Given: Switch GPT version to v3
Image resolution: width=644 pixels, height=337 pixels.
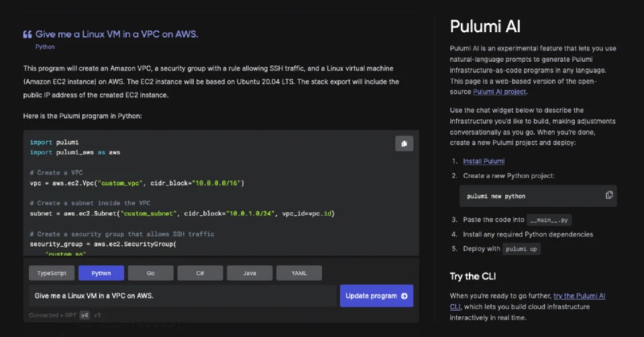Looking at the screenshot, I should point(97,316).
